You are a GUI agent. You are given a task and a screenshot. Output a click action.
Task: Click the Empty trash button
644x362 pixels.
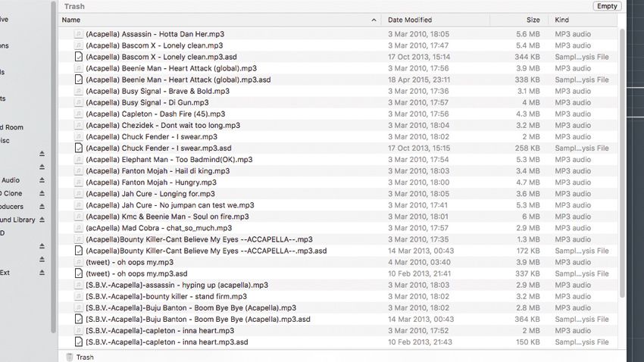[608, 6]
